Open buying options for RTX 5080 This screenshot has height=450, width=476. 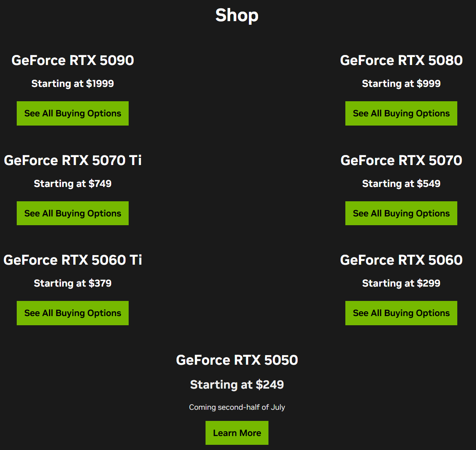point(401,113)
